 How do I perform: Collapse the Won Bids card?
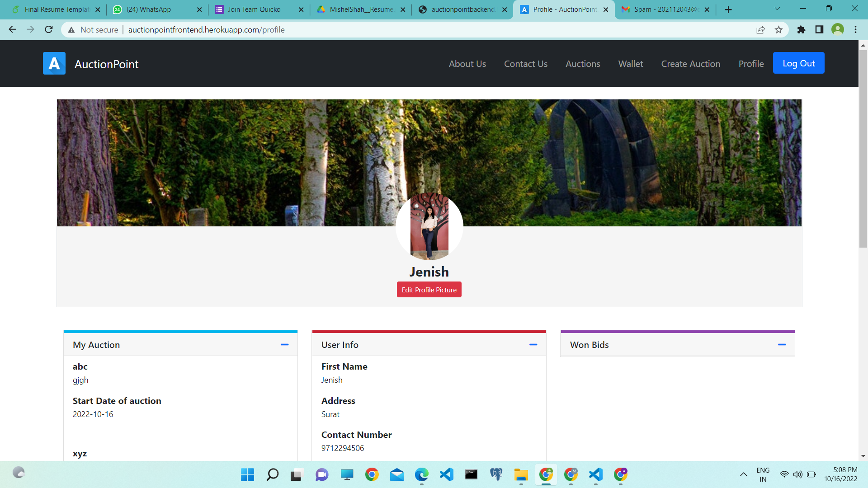[x=782, y=345]
